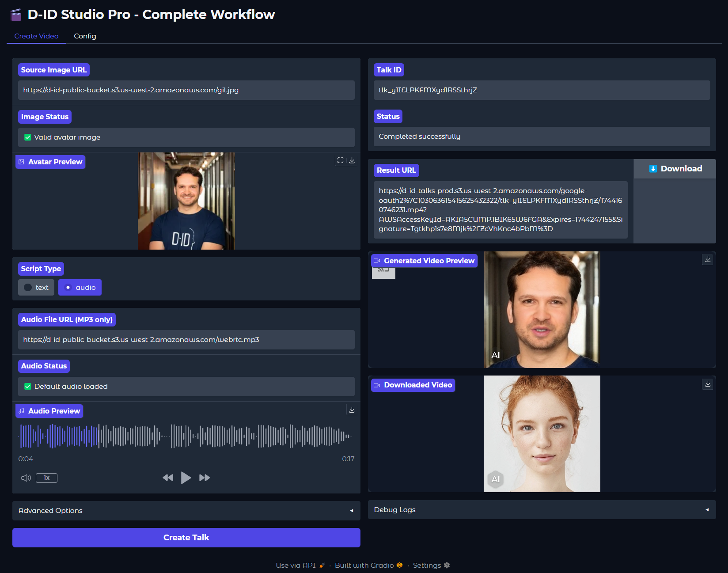Click the 0:04 elapsed time label
Viewport: 728px width, 573px height.
pos(26,459)
